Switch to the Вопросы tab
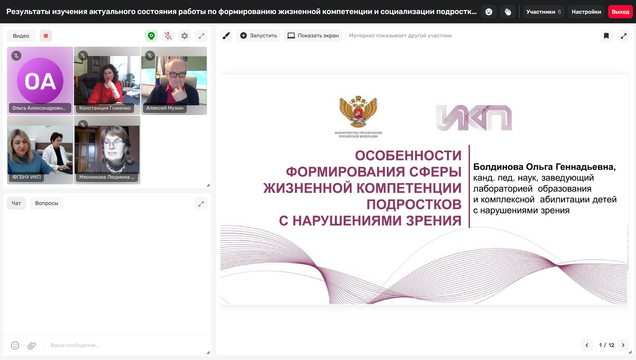The width and height of the screenshot is (636, 360). pos(46,203)
